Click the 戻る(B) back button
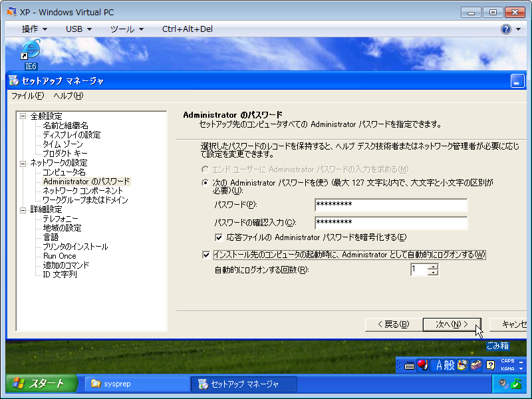532x399 pixels. (x=394, y=325)
